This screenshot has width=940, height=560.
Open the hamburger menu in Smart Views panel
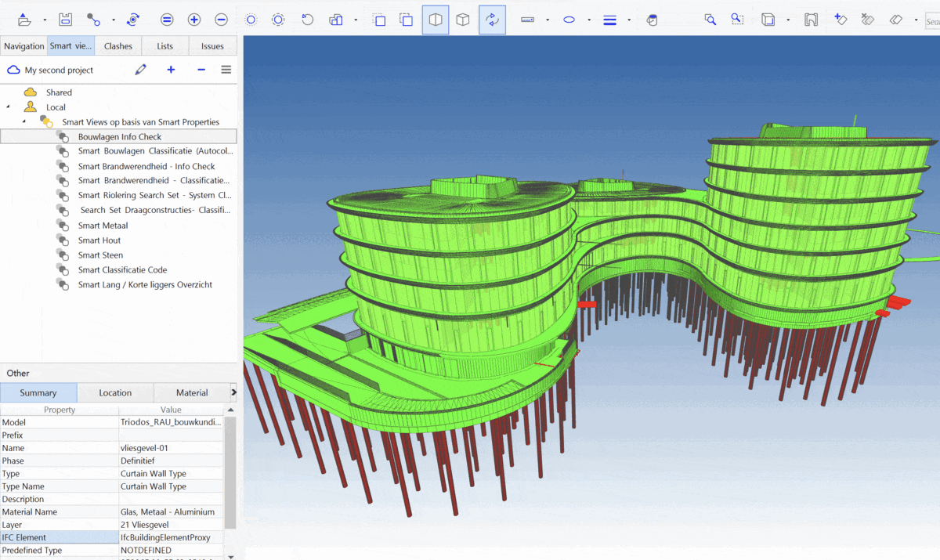point(226,70)
